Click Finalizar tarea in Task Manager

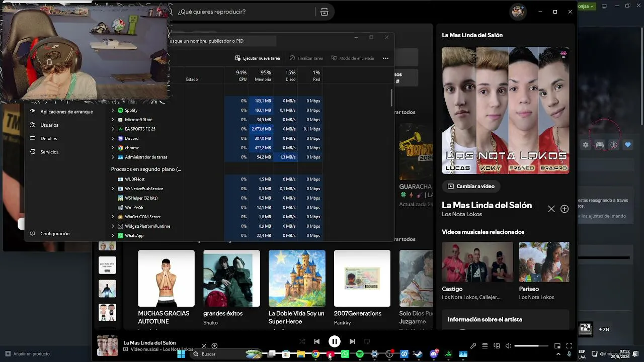[x=306, y=58]
